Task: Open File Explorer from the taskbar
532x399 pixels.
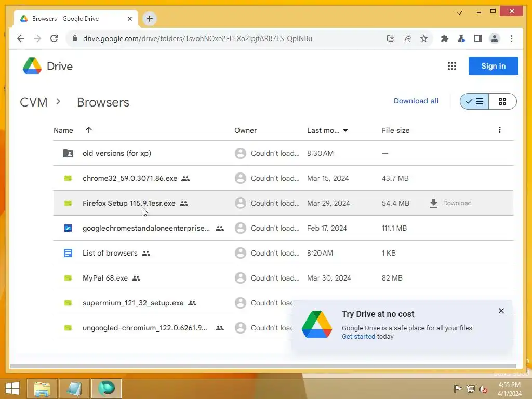Action: pyautogui.click(x=42, y=389)
